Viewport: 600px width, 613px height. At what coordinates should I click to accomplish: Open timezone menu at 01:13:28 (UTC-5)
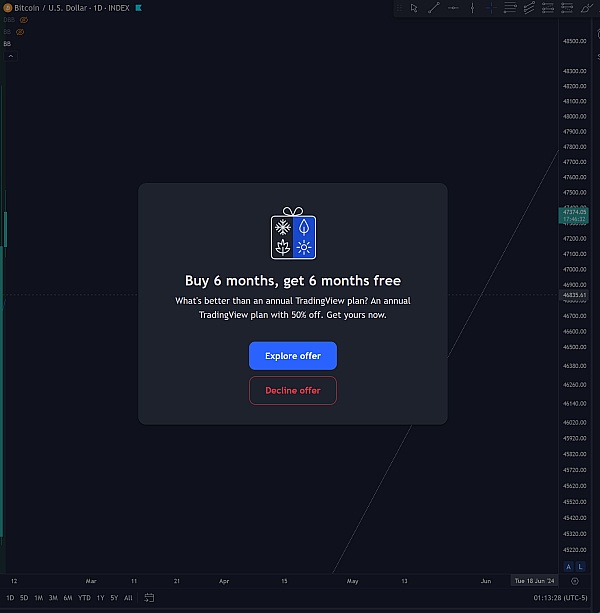(560, 598)
